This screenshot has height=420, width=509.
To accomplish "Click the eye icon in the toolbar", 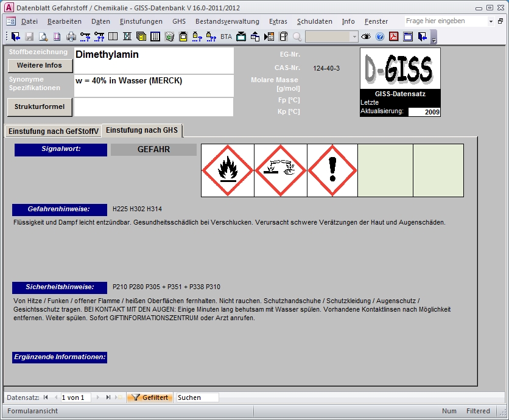I will (366, 37).
